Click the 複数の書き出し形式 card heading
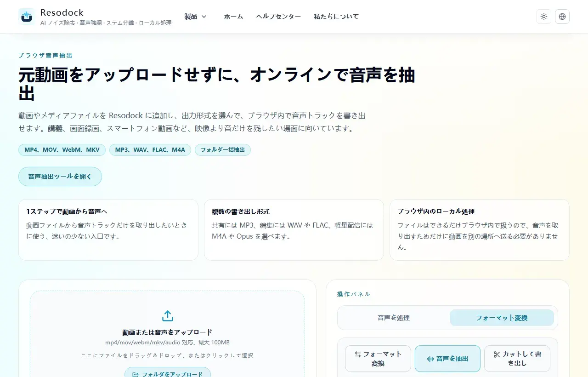Image resolution: width=588 pixels, height=377 pixels. coord(241,211)
